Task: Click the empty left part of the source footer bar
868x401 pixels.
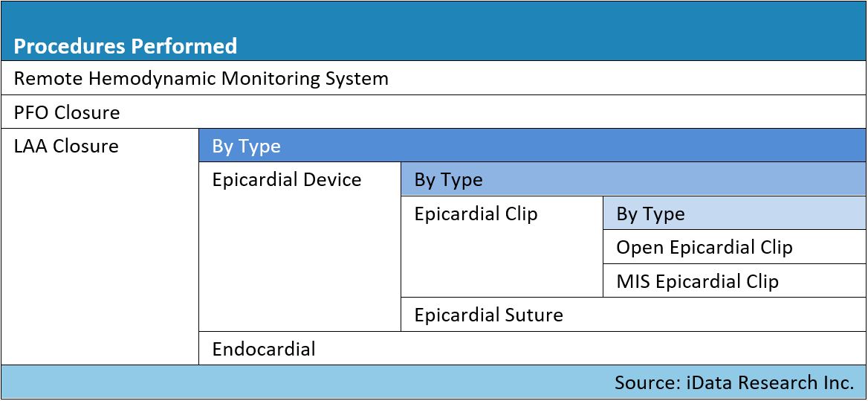Action: (305, 382)
